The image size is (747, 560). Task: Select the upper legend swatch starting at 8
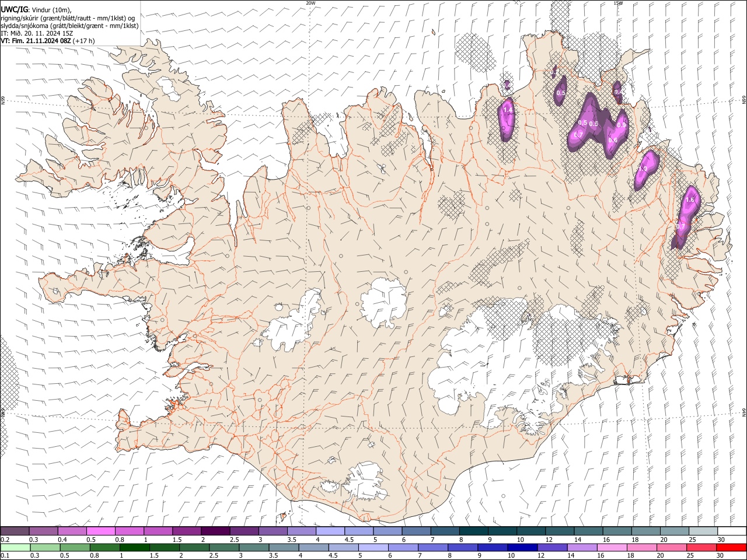(473, 531)
